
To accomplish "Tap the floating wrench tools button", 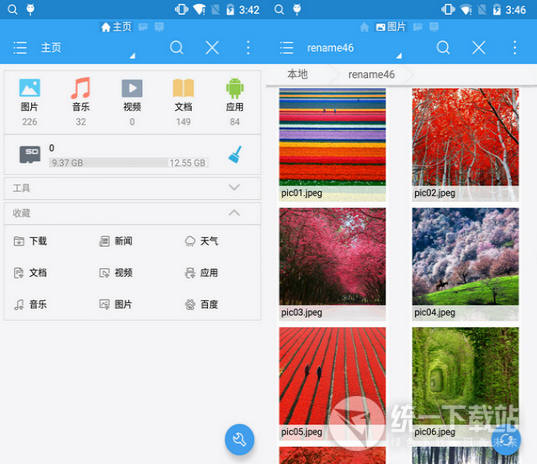I will 239,440.
